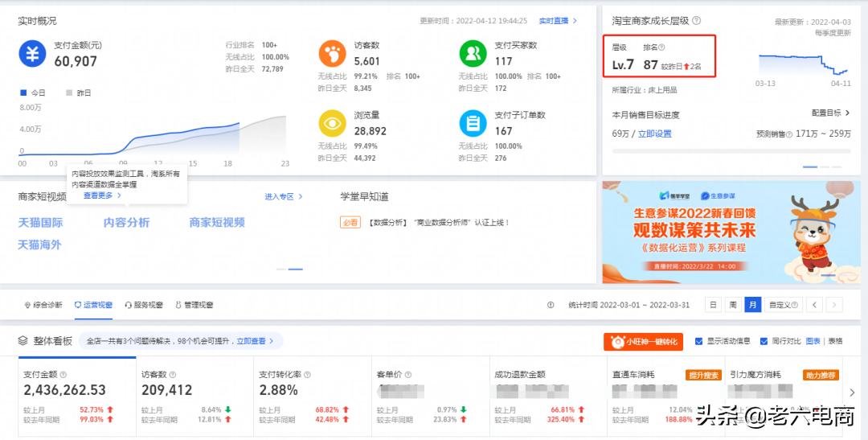868x440 pixels.
Task: Click help icon next to 访客数 card title
Action: point(173,375)
